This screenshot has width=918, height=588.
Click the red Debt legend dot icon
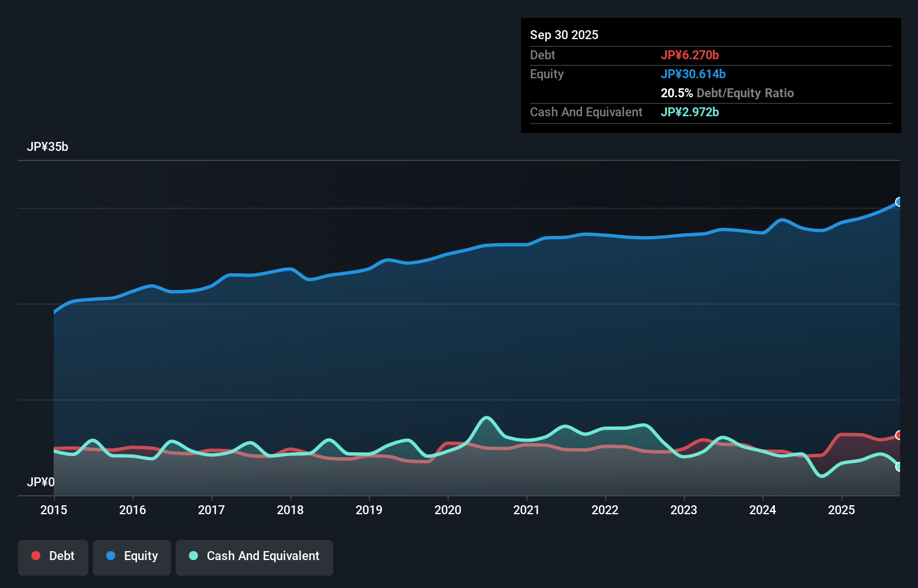click(35, 556)
